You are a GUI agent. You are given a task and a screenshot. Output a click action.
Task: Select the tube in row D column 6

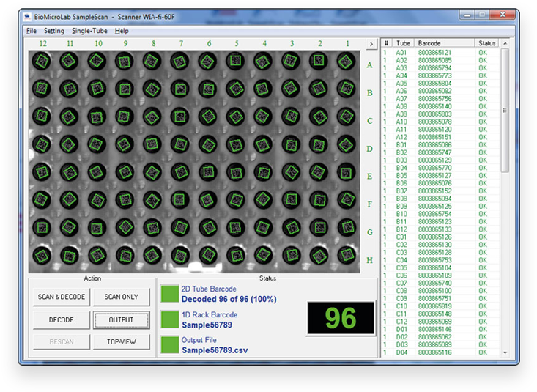pos(207,144)
